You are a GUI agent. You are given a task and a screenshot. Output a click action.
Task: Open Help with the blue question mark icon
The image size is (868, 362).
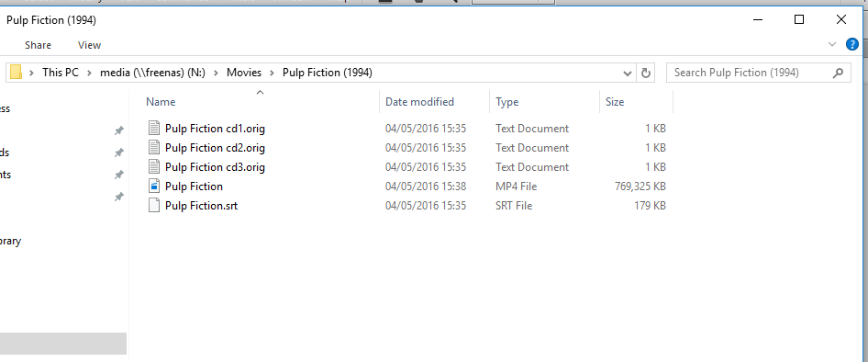[852, 44]
